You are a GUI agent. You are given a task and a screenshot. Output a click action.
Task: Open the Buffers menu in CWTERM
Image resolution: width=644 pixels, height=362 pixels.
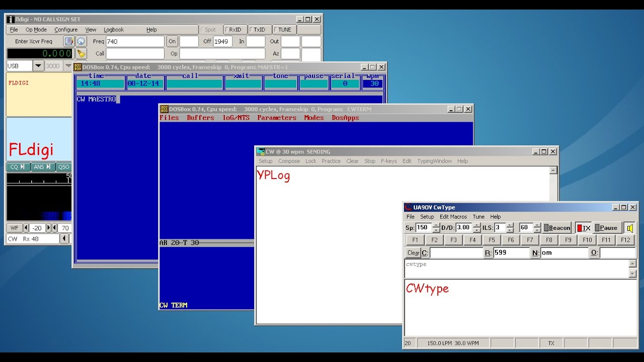click(200, 118)
